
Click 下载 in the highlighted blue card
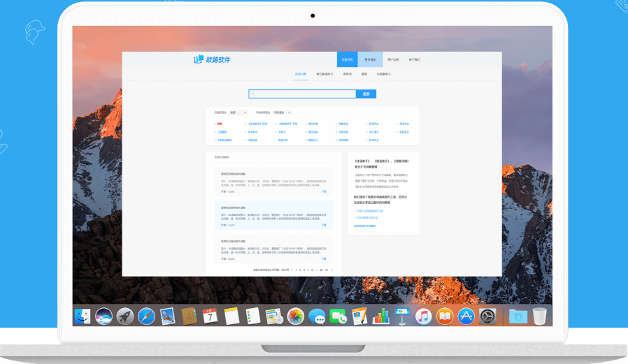(324, 225)
